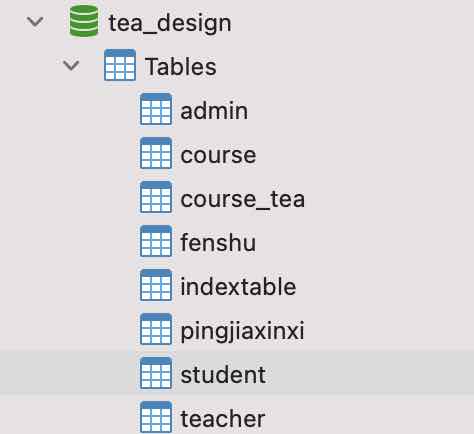Click the course_tea table icon
The height and width of the screenshot is (434, 474).
(156, 197)
